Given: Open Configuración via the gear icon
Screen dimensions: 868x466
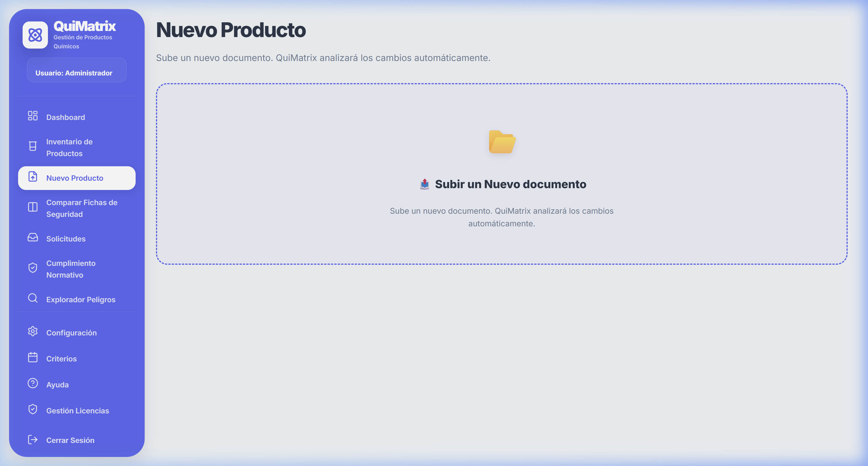Looking at the screenshot, I should [x=33, y=332].
